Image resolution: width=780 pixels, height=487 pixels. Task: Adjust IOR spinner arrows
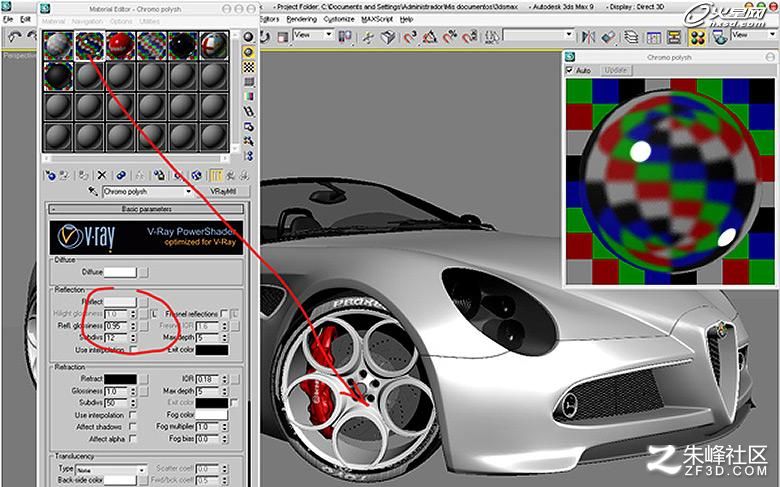pyautogui.click(x=224, y=380)
